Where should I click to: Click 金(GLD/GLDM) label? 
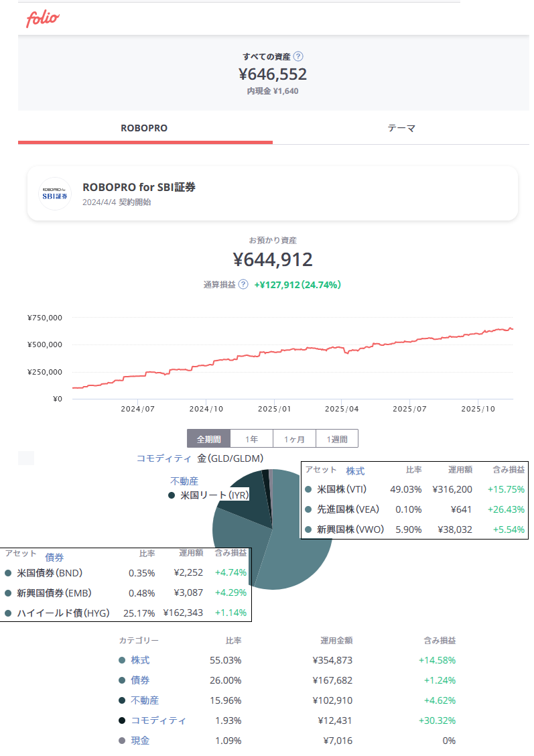(x=230, y=458)
